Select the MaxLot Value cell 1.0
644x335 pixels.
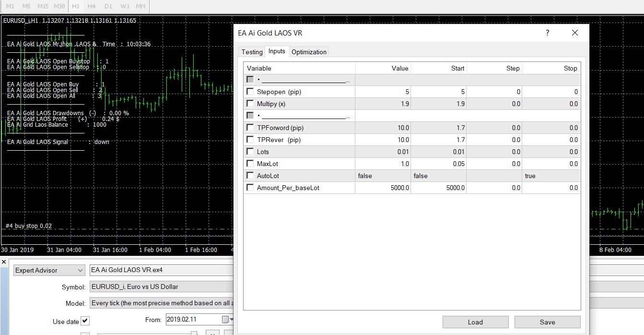(x=383, y=164)
